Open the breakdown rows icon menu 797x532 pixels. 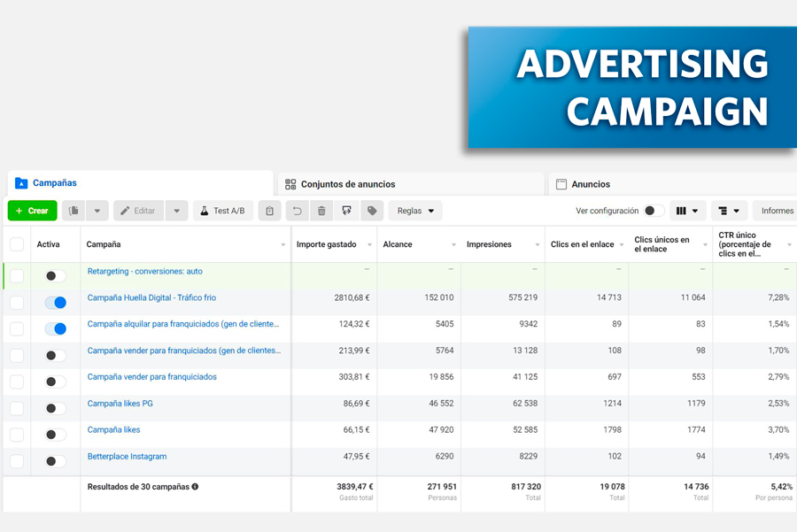pos(729,211)
